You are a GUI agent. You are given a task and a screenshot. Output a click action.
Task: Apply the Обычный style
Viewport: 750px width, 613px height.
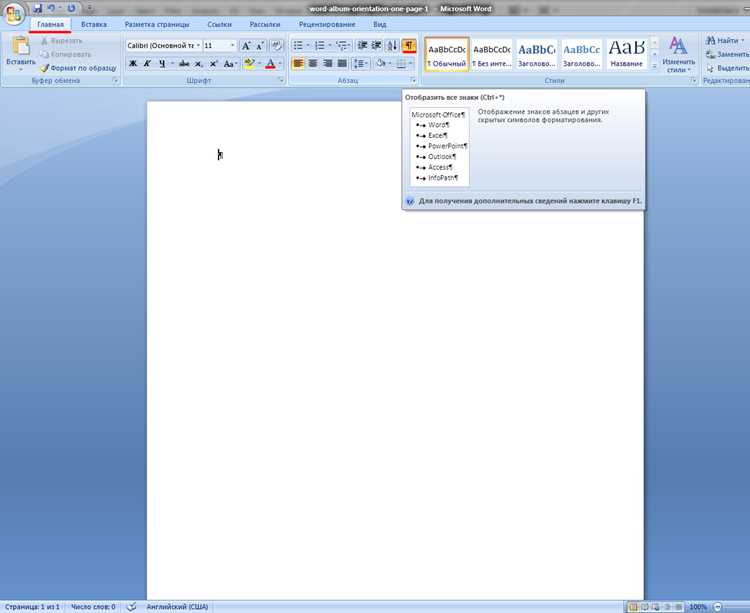(447, 55)
